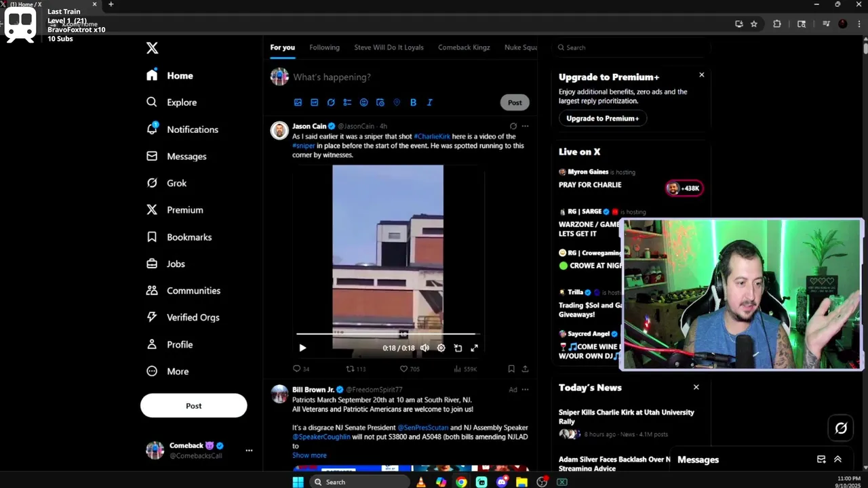Open Bookmarks in the sidebar
Image resolution: width=868 pixels, height=488 pixels.
tap(179, 237)
